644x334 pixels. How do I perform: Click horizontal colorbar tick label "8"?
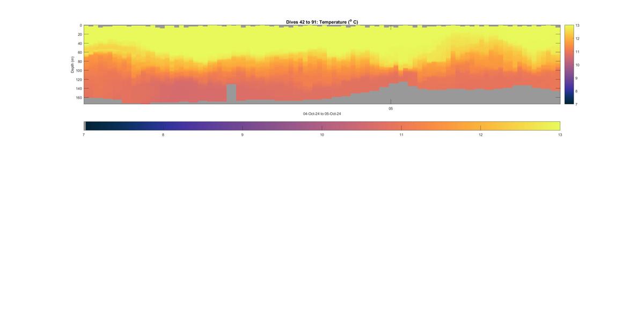click(x=163, y=135)
